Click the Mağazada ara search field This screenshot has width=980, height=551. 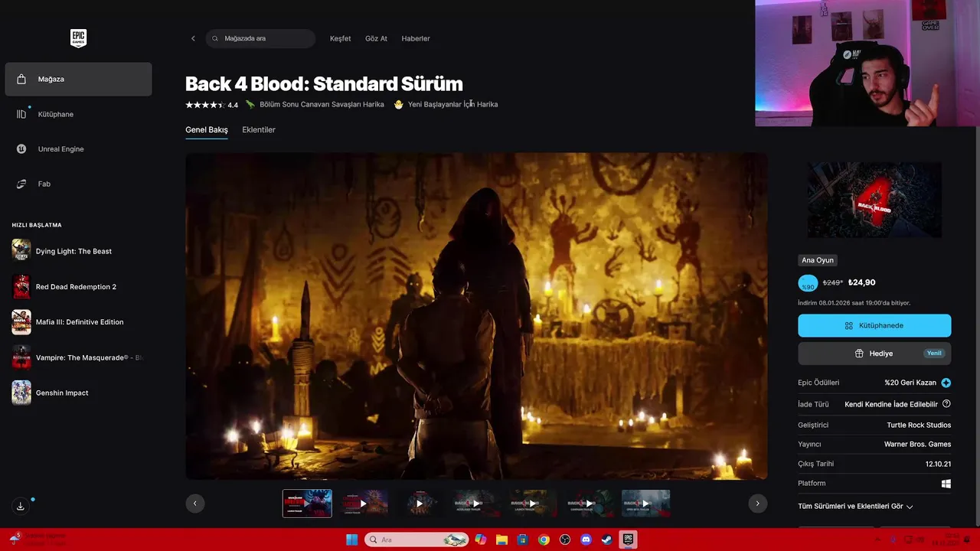(x=260, y=38)
